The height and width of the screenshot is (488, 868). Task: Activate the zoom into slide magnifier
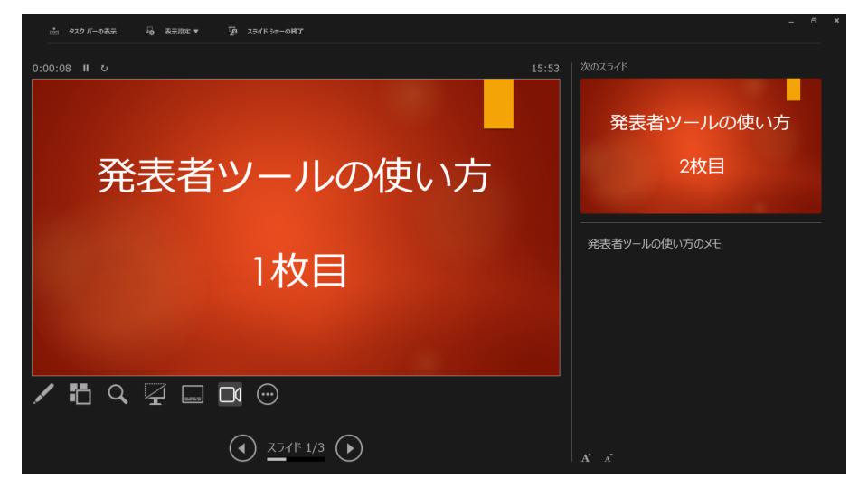[118, 395]
